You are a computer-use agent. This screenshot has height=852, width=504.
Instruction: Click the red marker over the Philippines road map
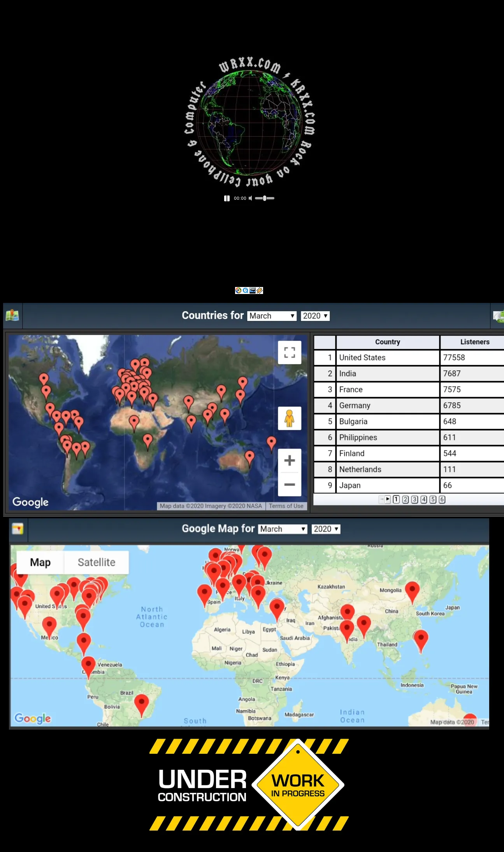click(421, 641)
